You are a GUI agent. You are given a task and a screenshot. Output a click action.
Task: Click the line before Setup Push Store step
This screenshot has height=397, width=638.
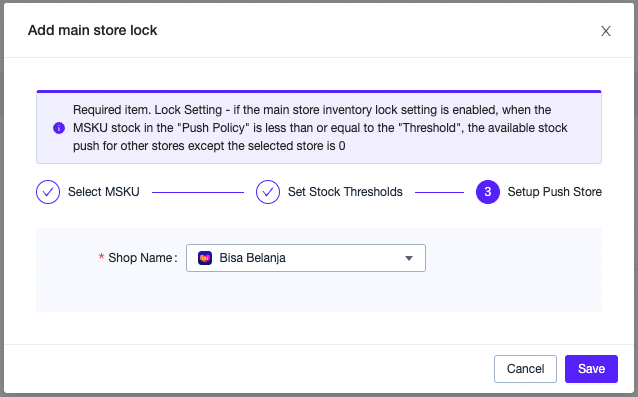(x=439, y=192)
